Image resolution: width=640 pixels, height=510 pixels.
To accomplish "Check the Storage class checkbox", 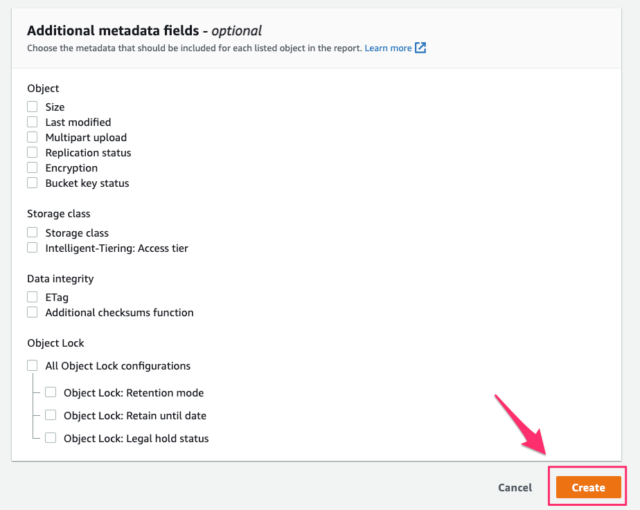I will (x=32, y=233).
